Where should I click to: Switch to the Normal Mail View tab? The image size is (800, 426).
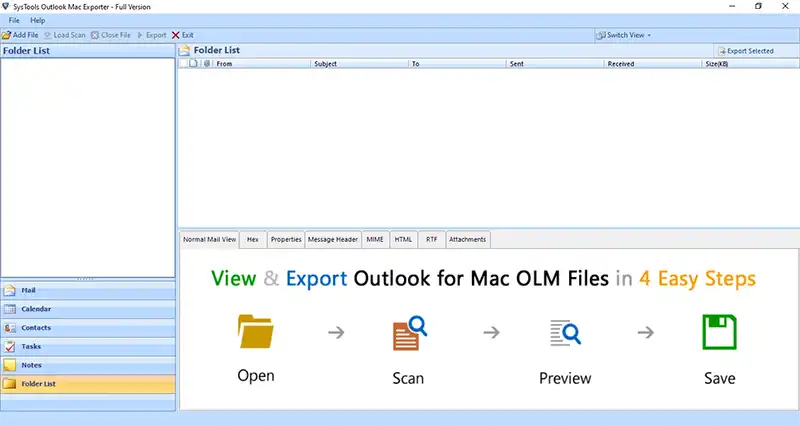coord(210,239)
